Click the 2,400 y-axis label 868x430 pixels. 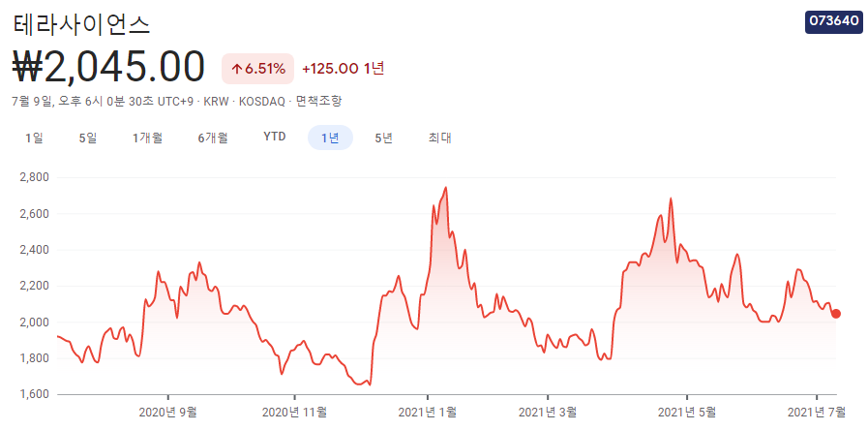[x=34, y=250]
